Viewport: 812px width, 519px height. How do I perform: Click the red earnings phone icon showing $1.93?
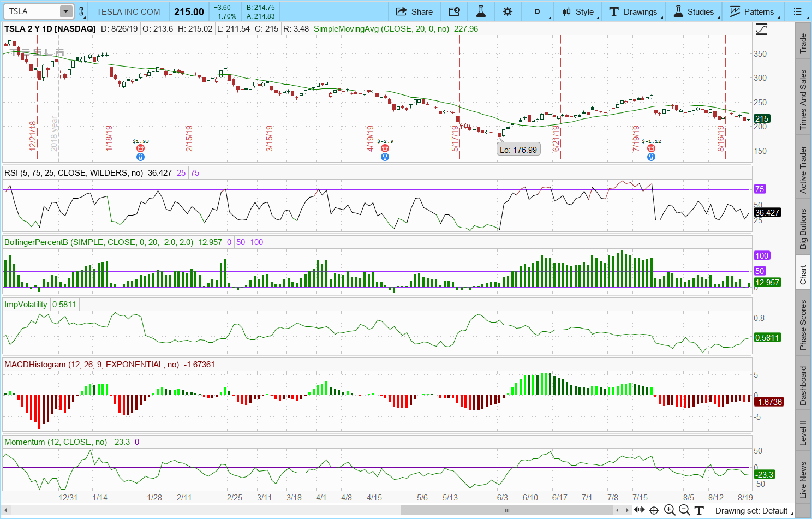[x=140, y=148]
